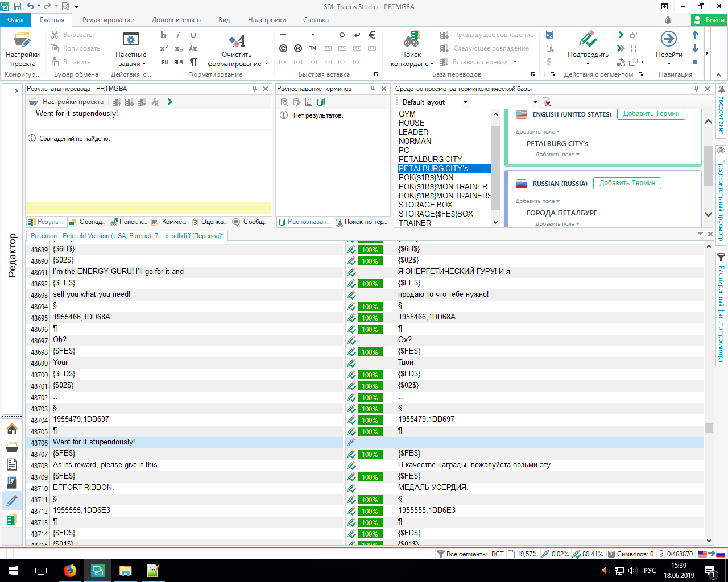Insert the euro symbol from Quick Insert
The height and width of the screenshot is (582, 728).
coord(372,35)
